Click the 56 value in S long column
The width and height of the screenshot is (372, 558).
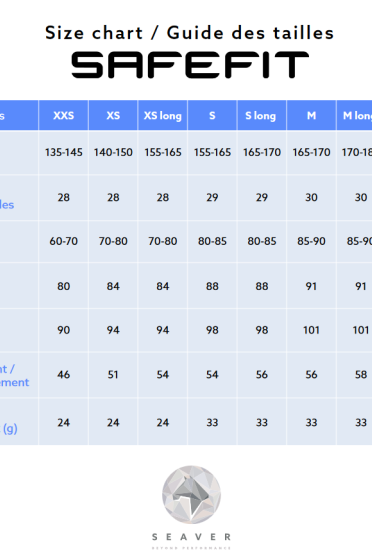(x=262, y=375)
